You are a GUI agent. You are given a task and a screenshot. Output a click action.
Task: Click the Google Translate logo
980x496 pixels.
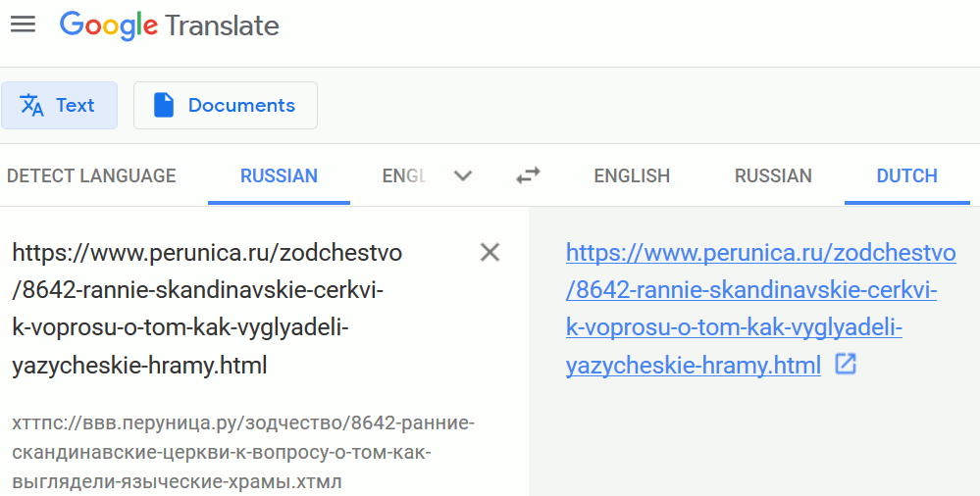pyautogui.click(x=170, y=25)
